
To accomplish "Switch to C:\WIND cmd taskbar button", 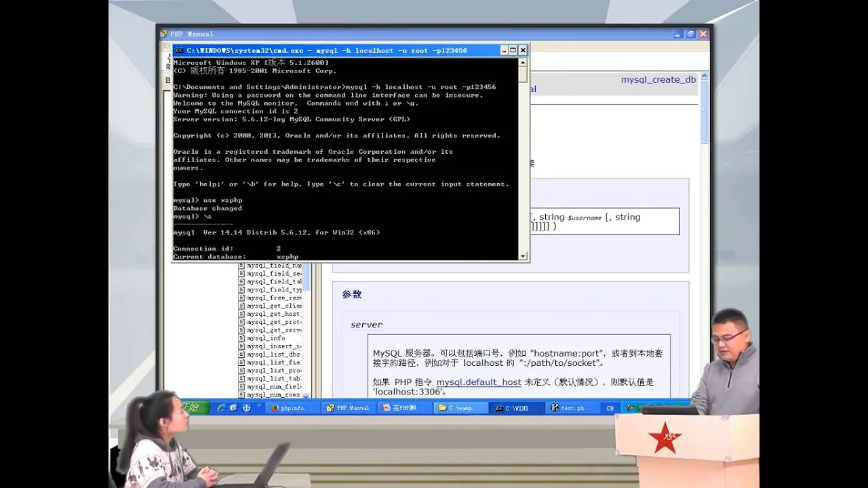I will [515, 408].
